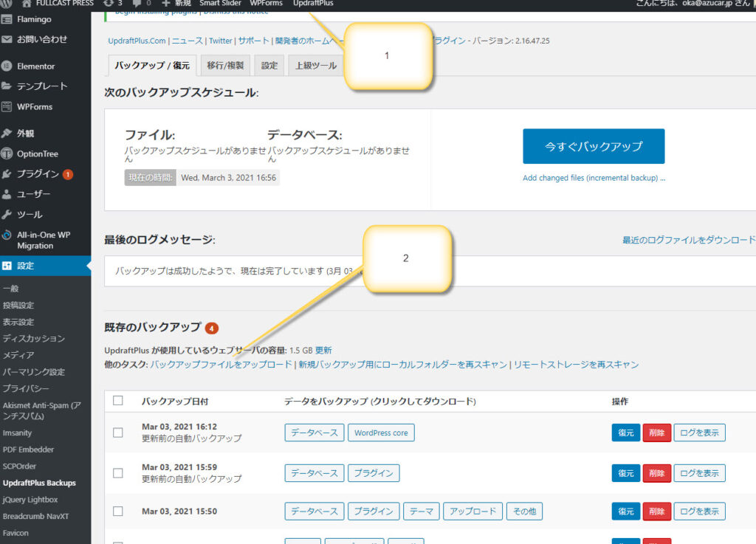The width and height of the screenshot is (756, 544).
Task: Open the Akismet Anti-Spam submenu item
Action: 41,410
